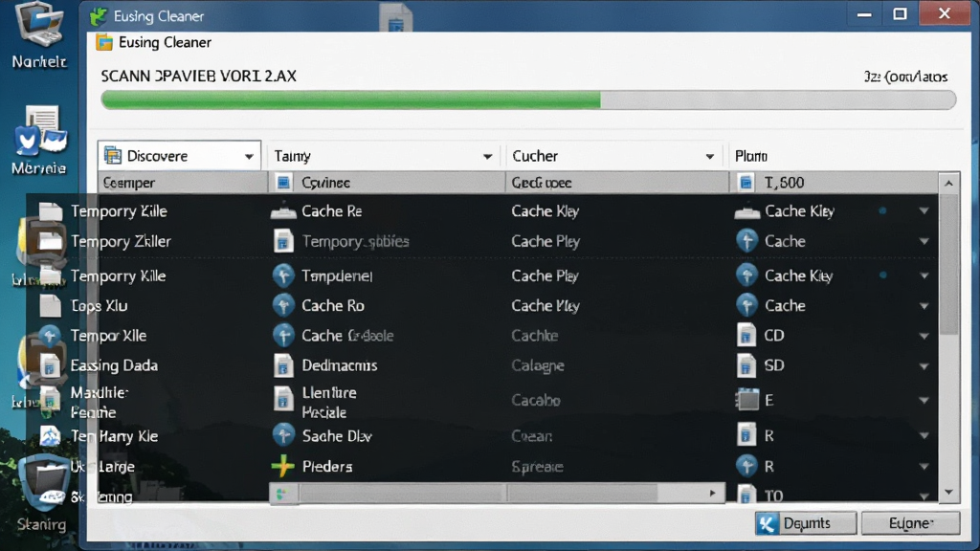Click the Llentare Paciale document icon
This screenshot has width=980, height=551.
point(283,400)
